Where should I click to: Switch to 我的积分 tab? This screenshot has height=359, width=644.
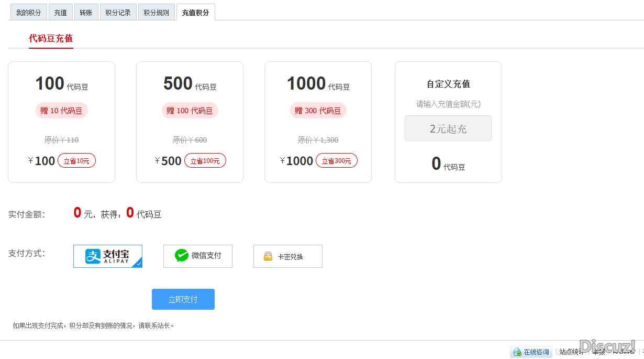[28, 13]
